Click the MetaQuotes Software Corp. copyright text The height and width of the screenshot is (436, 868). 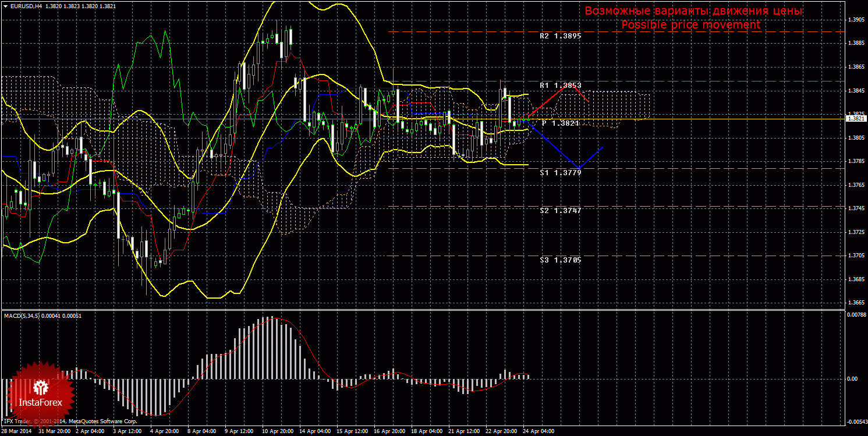tap(102, 421)
